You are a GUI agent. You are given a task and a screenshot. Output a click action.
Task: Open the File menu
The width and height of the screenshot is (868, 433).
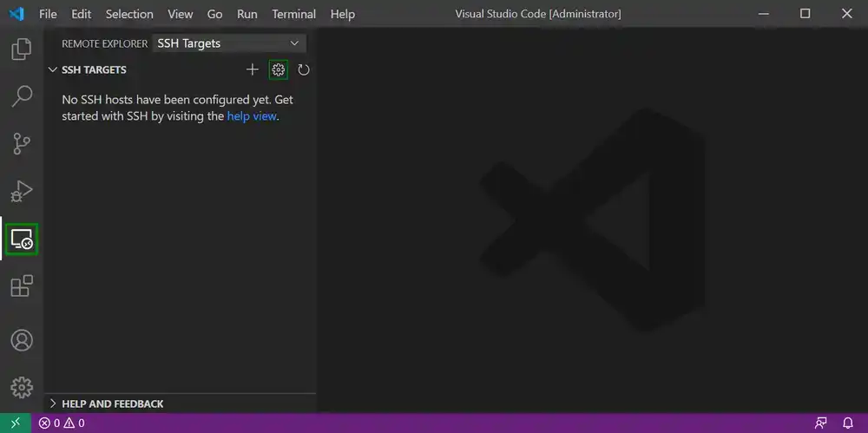pos(48,14)
